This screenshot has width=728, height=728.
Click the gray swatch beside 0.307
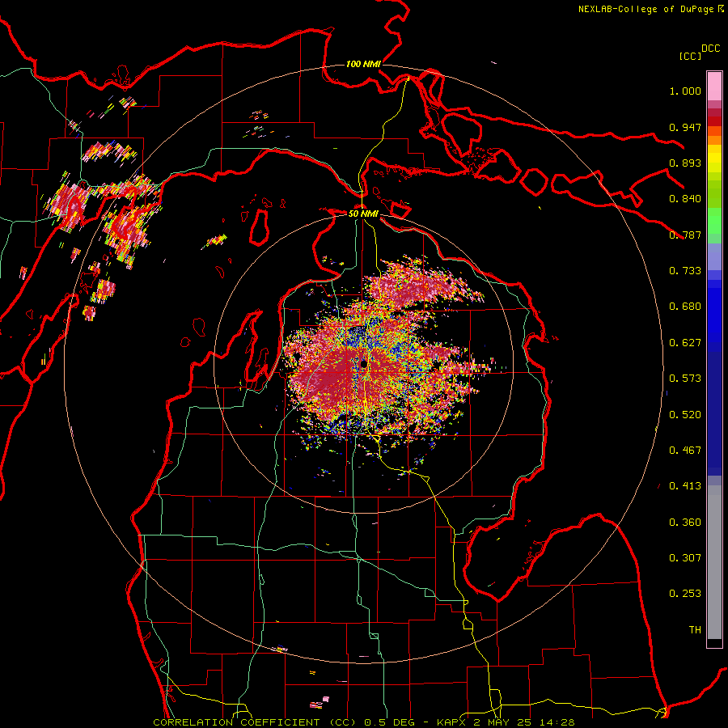pos(714,562)
